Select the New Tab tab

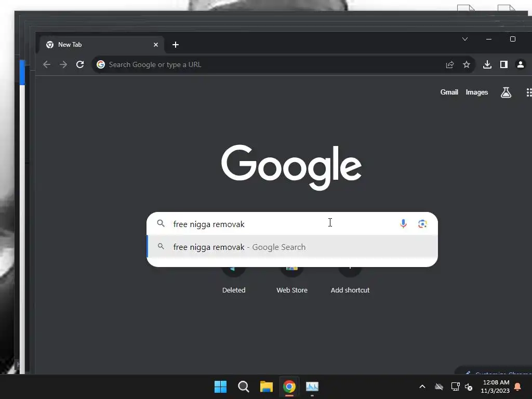tap(102, 45)
